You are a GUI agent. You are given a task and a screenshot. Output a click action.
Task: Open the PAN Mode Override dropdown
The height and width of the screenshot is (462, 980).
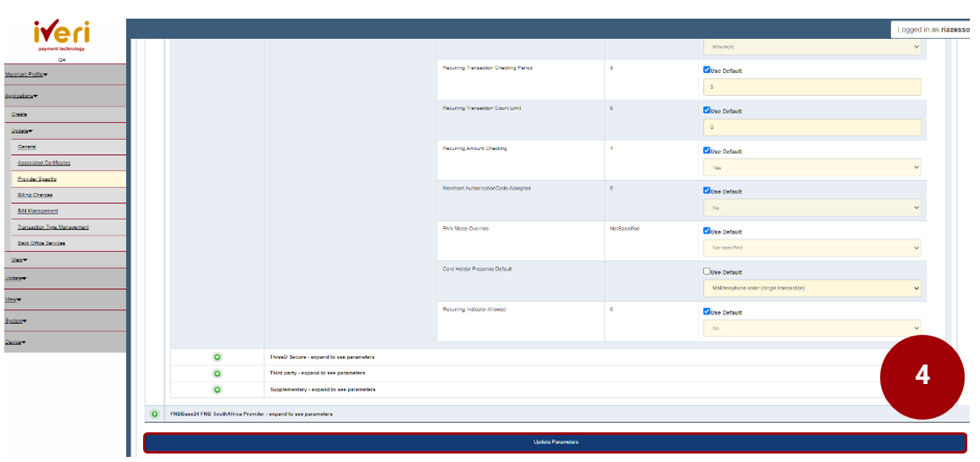[811, 248]
